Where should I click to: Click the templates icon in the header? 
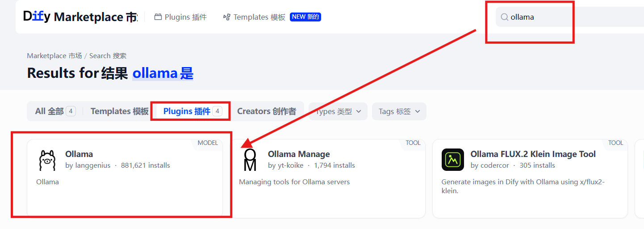[x=226, y=17]
